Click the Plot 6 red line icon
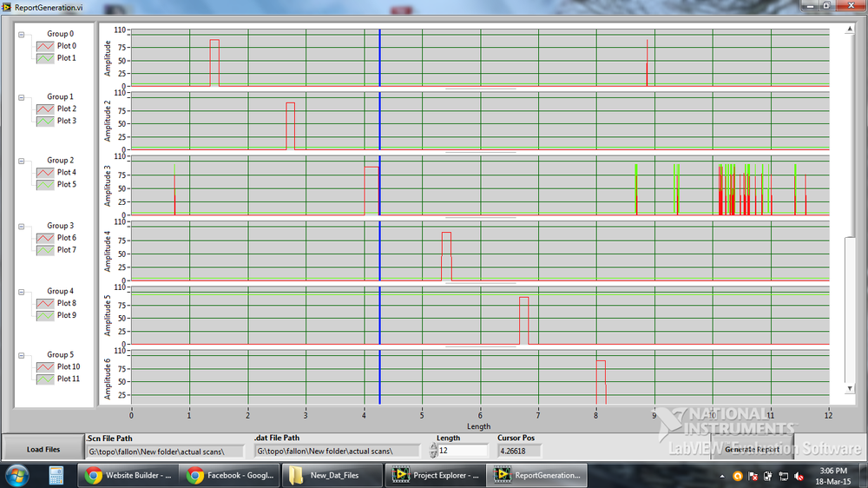 point(45,238)
